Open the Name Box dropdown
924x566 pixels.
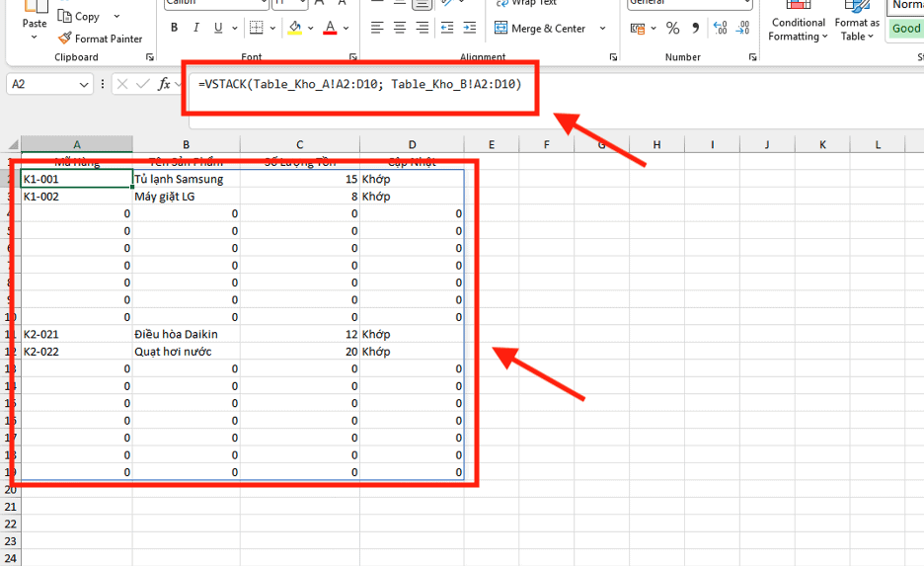[x=84, y=85]
